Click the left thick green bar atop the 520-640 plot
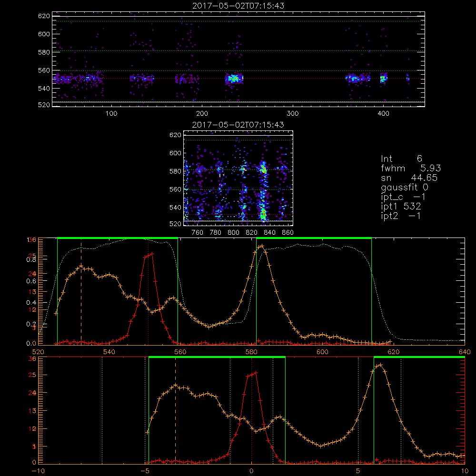 118,238
